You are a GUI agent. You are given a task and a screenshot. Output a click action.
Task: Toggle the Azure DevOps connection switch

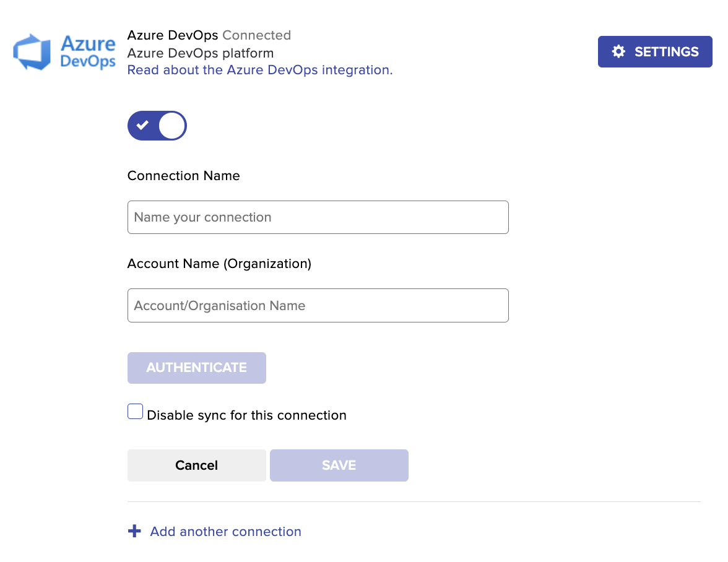[x=157, y=125]
